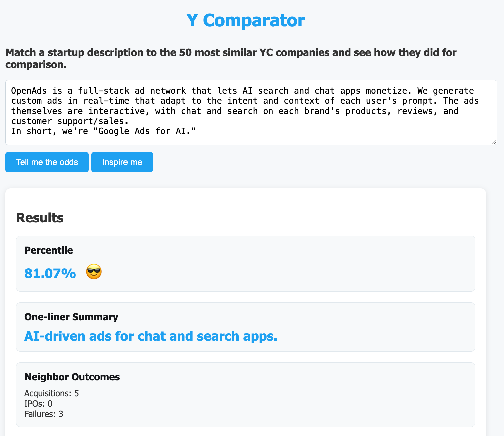Viewport: 504px width, 436px height.
Task: Select the One-liner Summary card
Action: (x=245, y=327)
